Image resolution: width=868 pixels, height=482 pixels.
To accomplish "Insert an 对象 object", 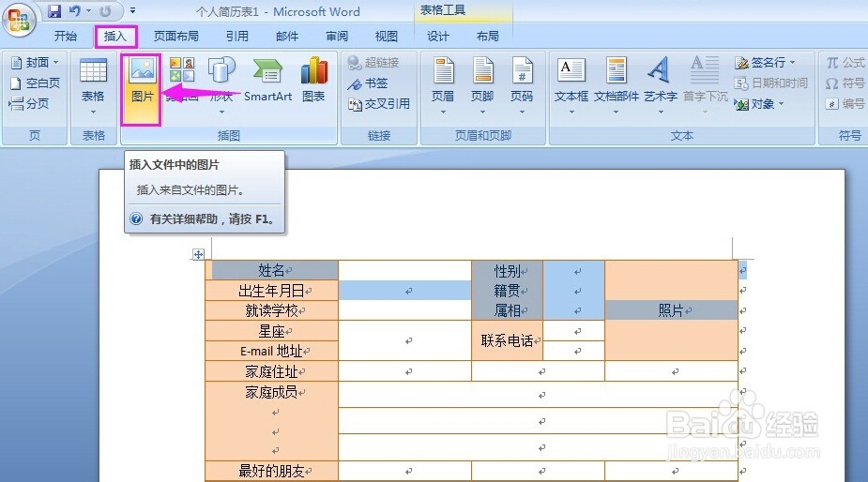I will (x=759, y=103).
